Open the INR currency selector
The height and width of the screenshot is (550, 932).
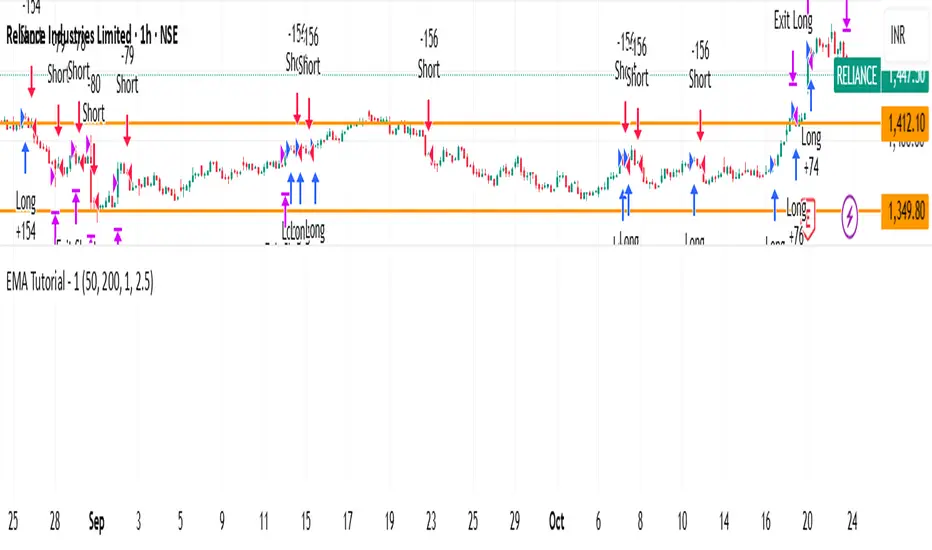pos(898,36)
